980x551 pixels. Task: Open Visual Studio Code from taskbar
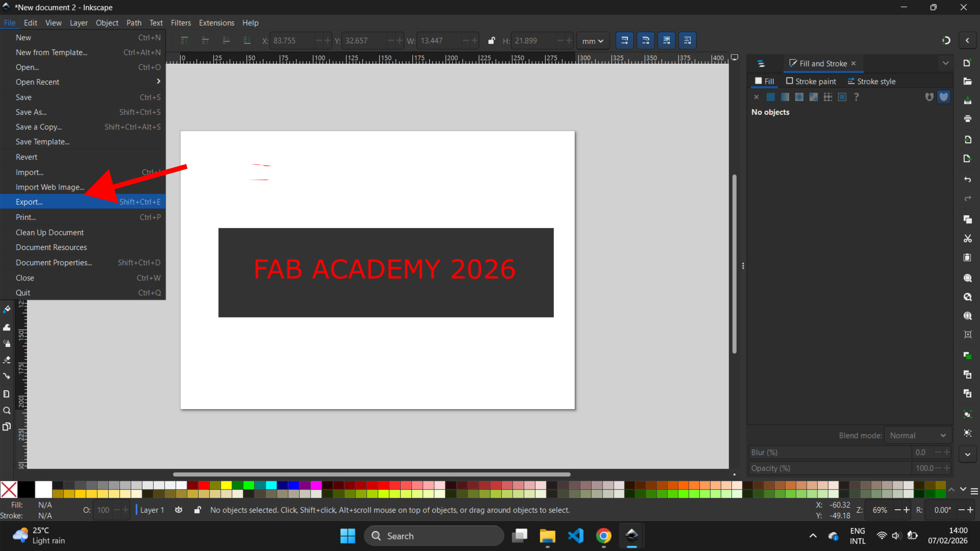pyautogui.click(x=576, y=536)
